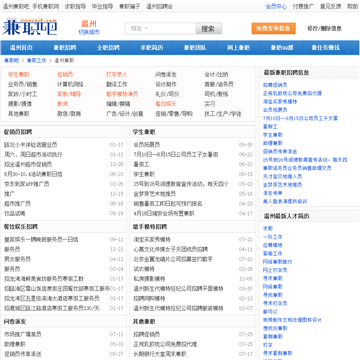Open 温州兼职吧 in the top bar
The image size is (360, 360).
(x=16, y=6)
